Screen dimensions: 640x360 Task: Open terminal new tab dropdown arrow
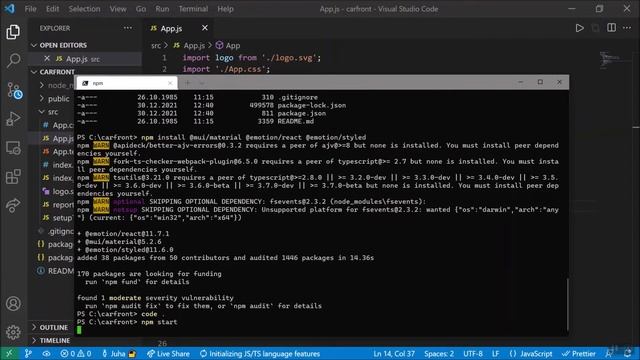point(202,83)
